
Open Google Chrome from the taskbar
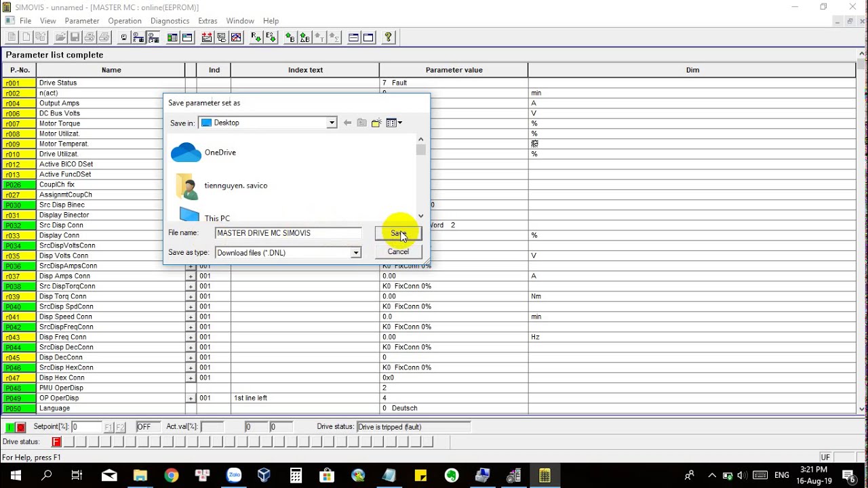(x=171, y=475)
